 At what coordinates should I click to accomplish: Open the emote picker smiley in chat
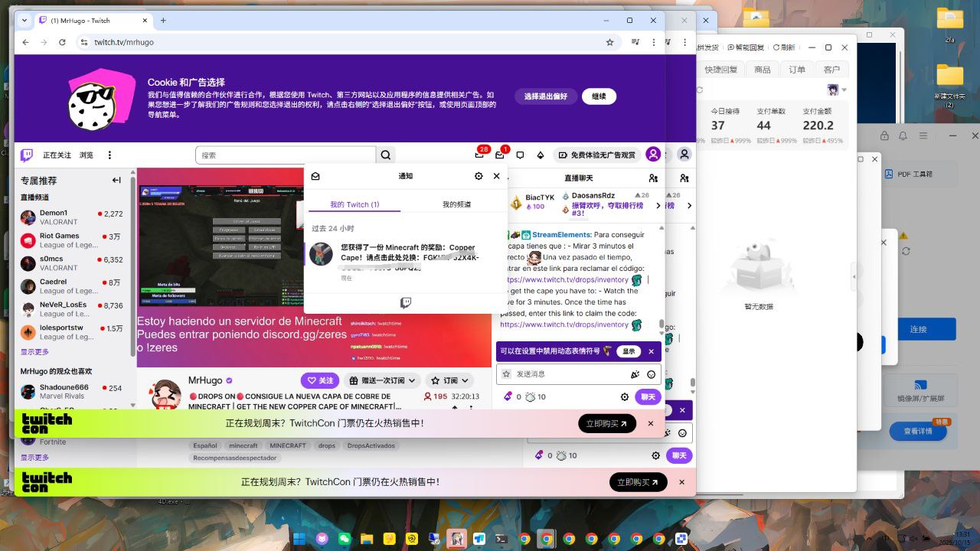(652, 374)
